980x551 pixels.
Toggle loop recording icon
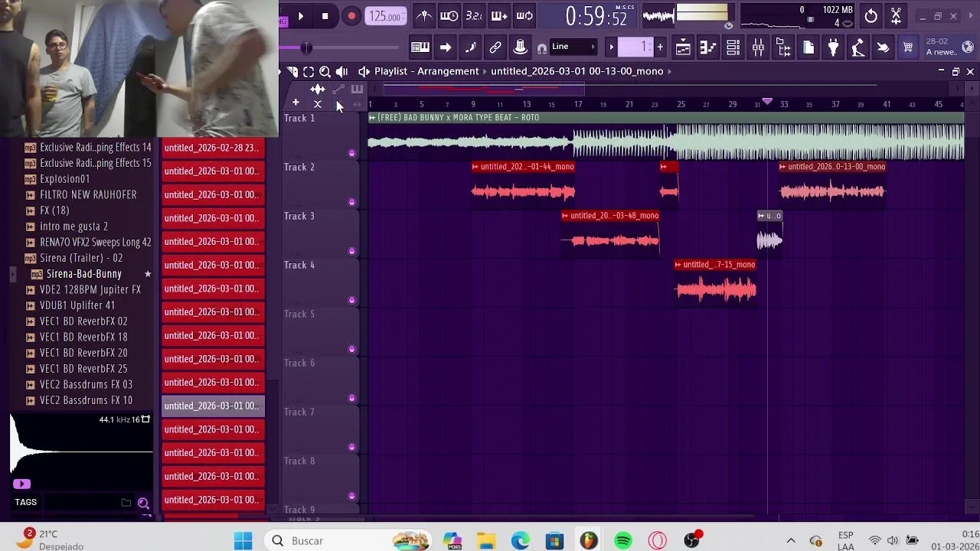(x=524, y=16)
